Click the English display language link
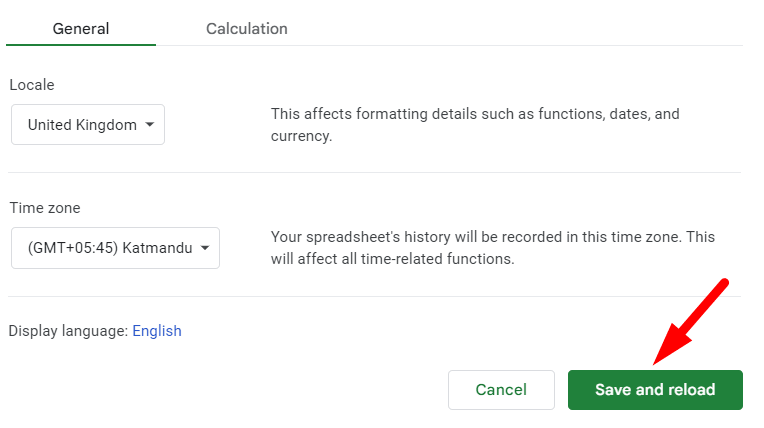 (x=157, y=331)
